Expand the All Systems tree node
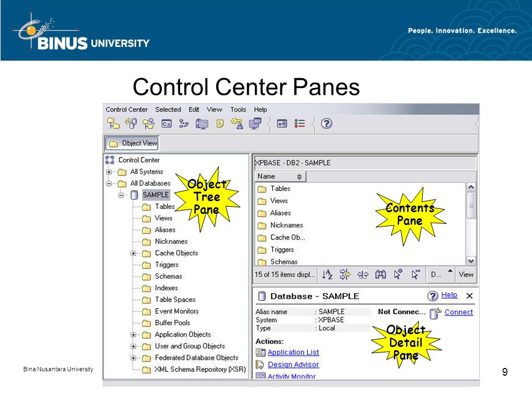Image resolution: width=532 pixels, height=399 pixels. (x=109, y=172)
